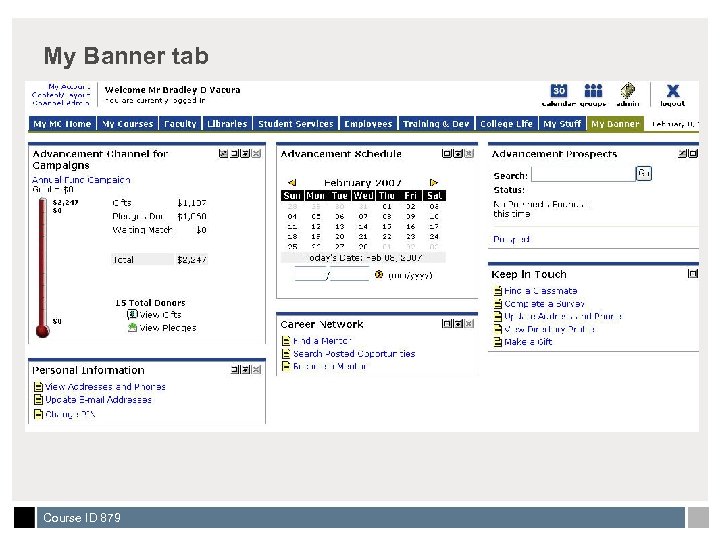Click the year input after the slash

pyautogui.click(x=349, y=274)
